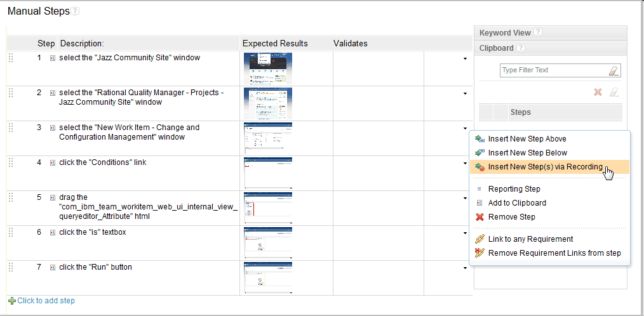Click the step type icon for step 4

click(x=53, y=163)
